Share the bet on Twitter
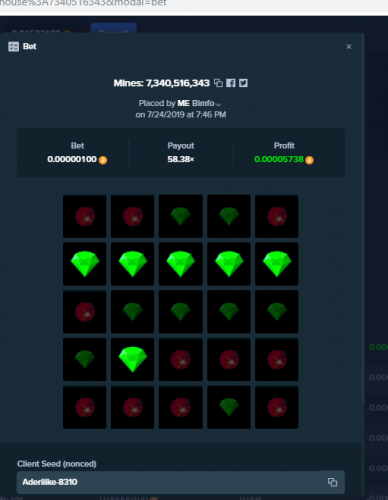Image resolution: width=388 pixels, height=500 pixels. coord(243,83)
